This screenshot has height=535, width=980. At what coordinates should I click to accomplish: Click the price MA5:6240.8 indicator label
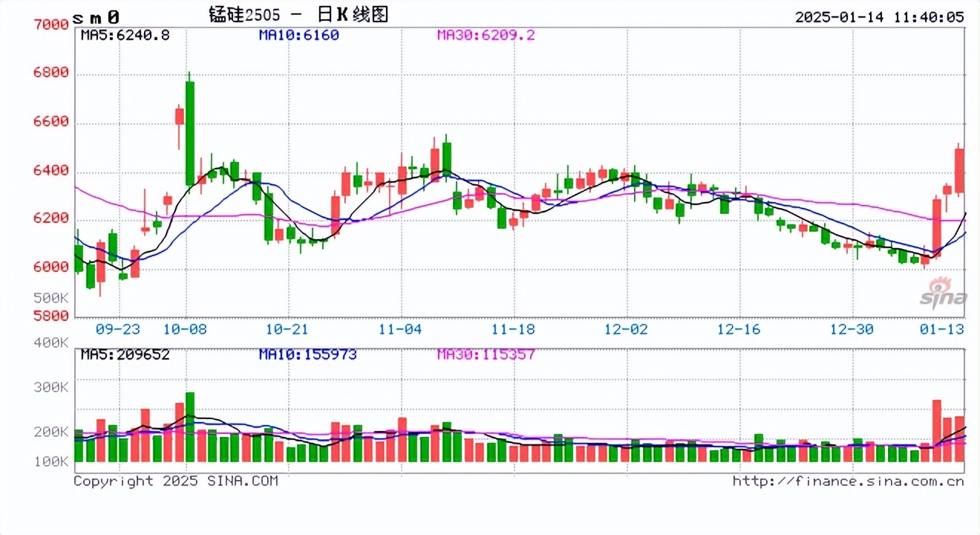[x=125, y=35]
